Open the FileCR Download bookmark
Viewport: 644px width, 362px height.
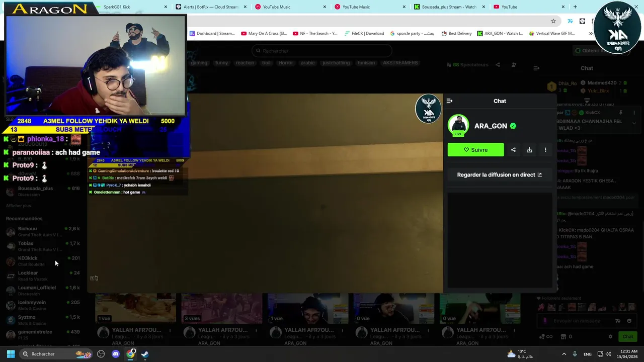pos(364,34)
